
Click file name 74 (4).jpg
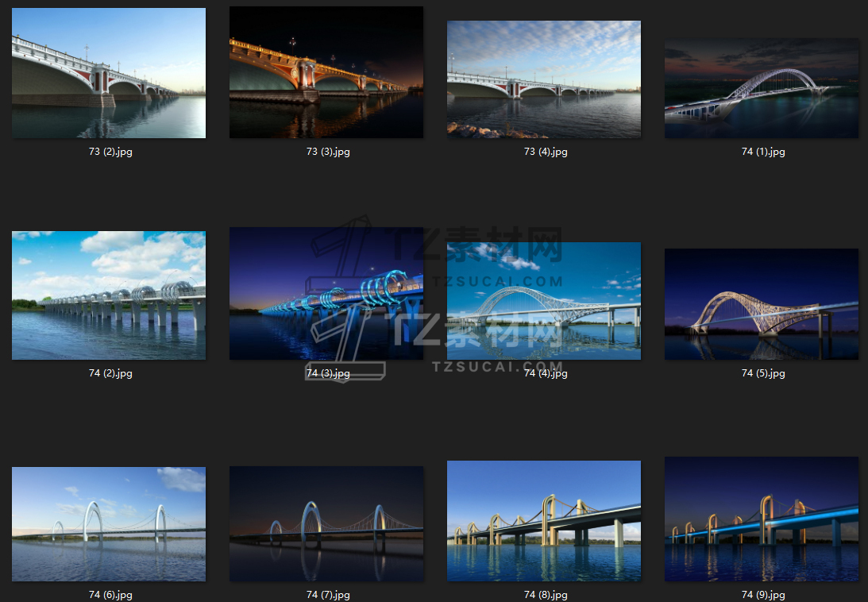[546, 373]
